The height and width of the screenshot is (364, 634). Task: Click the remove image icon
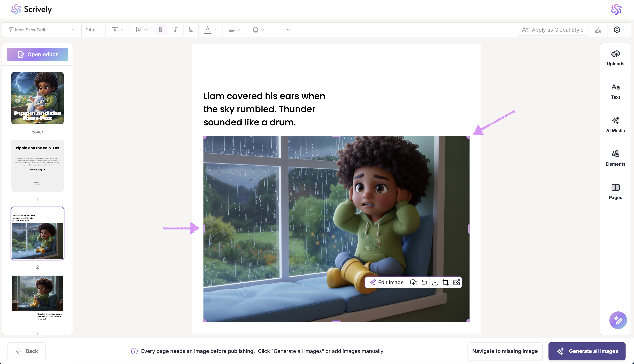pos(457,282)
